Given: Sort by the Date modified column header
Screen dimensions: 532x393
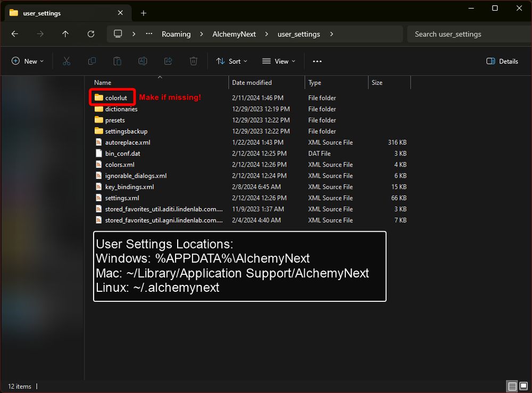Looking at the screenshot, I should tap(267, 83).
